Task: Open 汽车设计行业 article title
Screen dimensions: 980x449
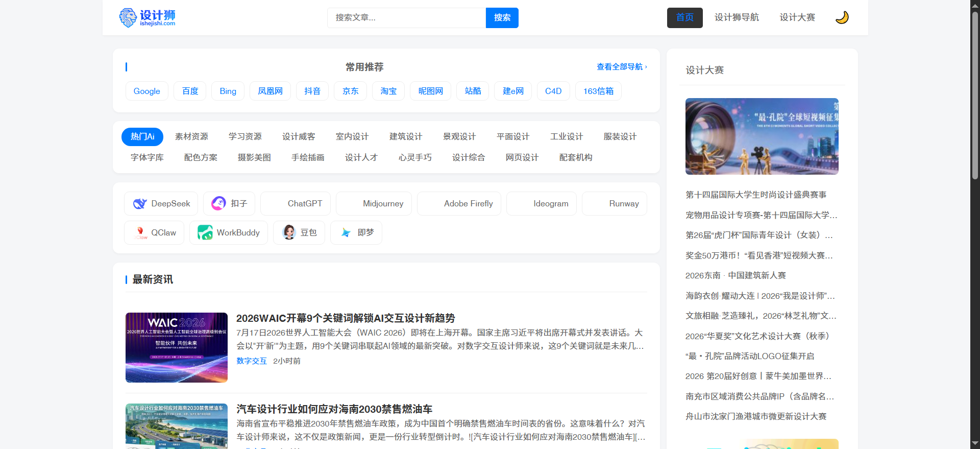Action: (334, 409)
